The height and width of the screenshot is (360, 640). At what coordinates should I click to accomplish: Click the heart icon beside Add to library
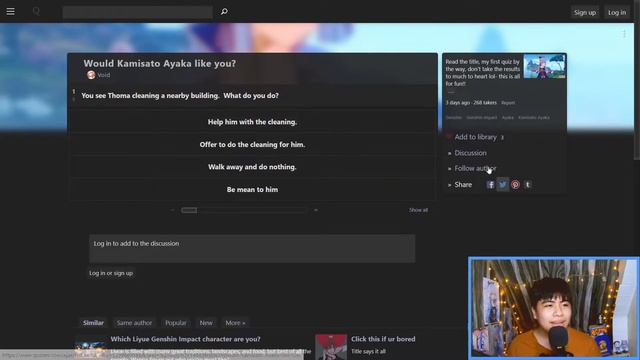coord(449,137)
